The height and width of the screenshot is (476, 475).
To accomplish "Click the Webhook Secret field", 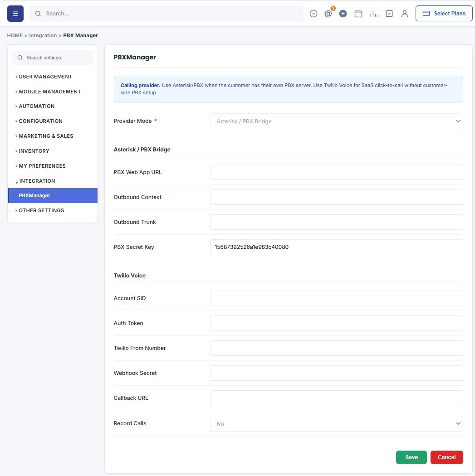I will click(337, 373).
